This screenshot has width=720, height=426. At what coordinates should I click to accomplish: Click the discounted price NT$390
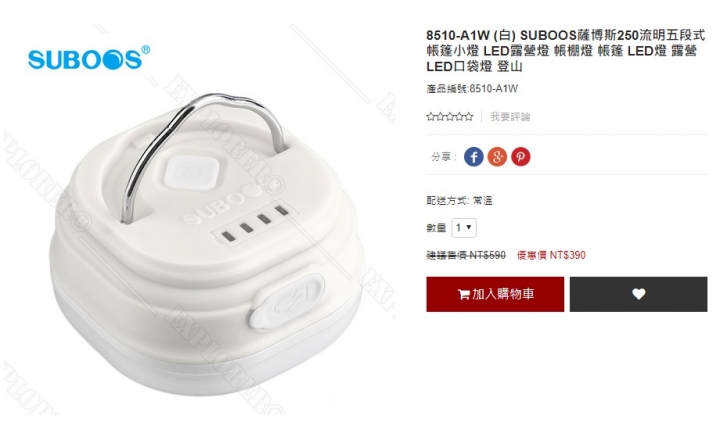(551, 255)
